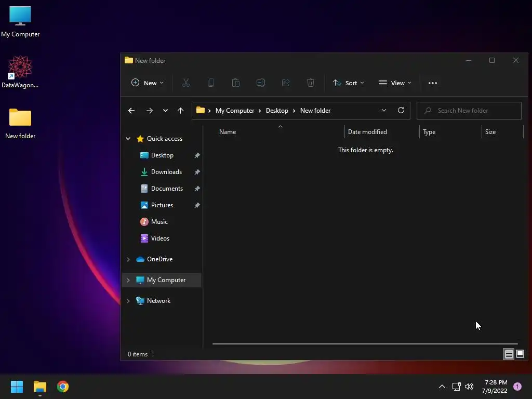Viewport: 532px width, 399px height.
Task: Click the Paste clipboard icon
Action: (236, 83)
